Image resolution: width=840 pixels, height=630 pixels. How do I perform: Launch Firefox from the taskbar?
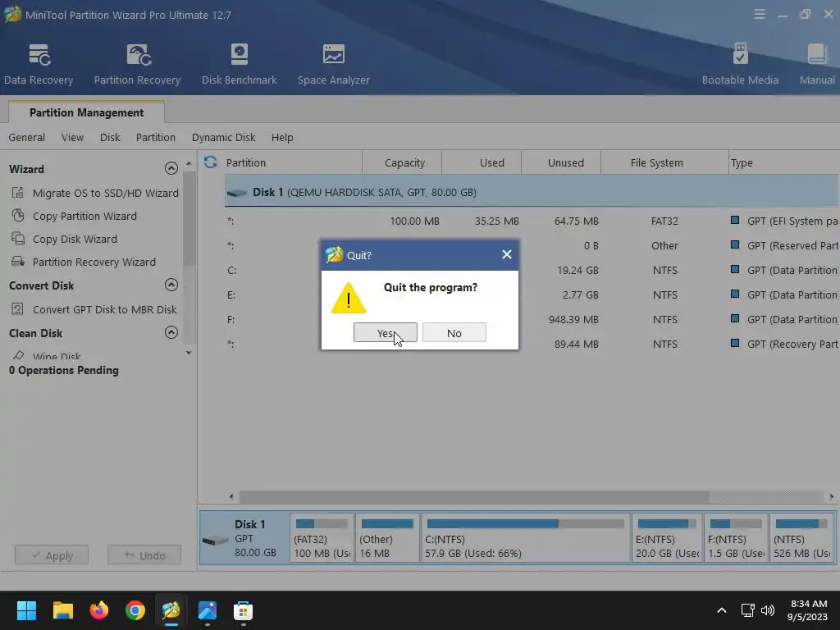[99, 610]
